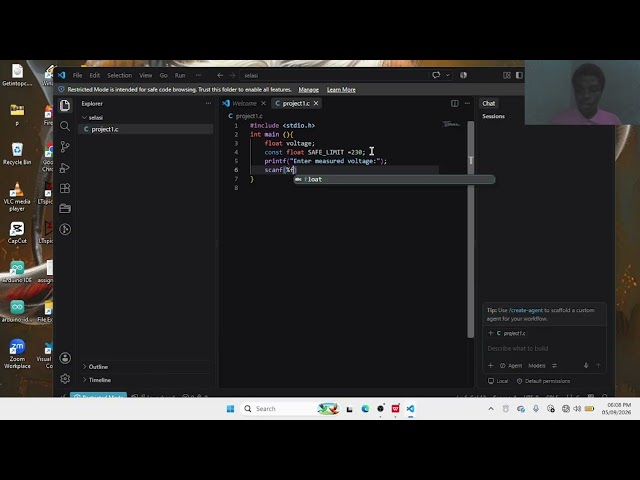Click Learn More in Restricted Mode banner
This screenshot has height=480, width=640.
(341, 89)
